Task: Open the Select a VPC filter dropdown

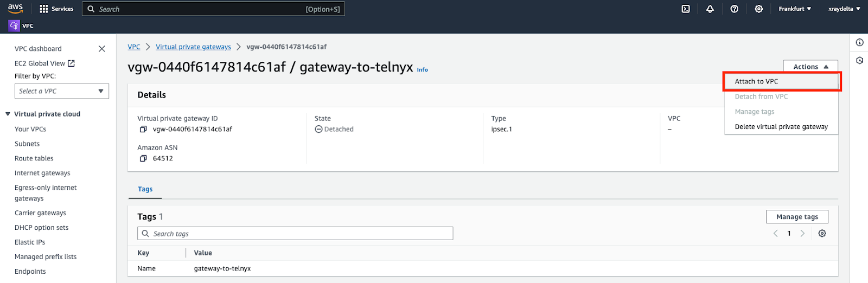Action: (x=62, y=91)
